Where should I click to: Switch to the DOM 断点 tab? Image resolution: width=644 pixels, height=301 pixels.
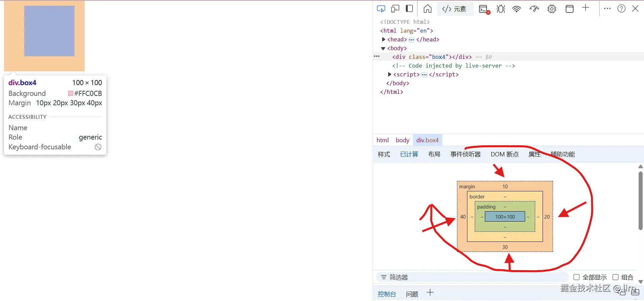505,154
